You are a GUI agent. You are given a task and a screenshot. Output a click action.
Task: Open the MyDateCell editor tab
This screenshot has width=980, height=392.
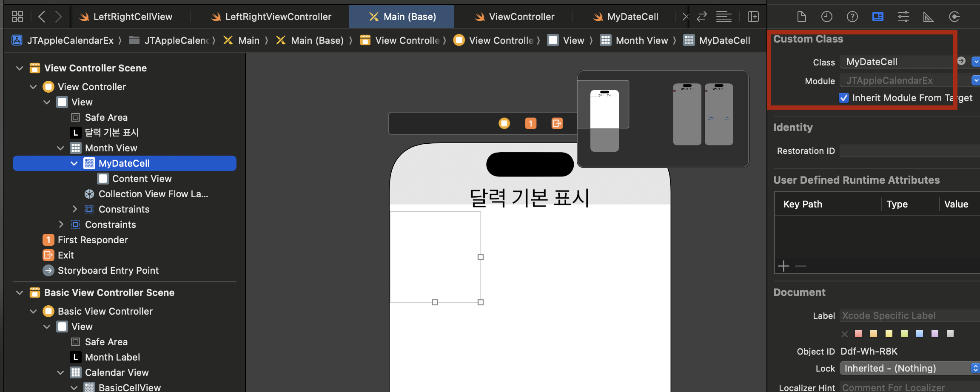pos(626,17)
